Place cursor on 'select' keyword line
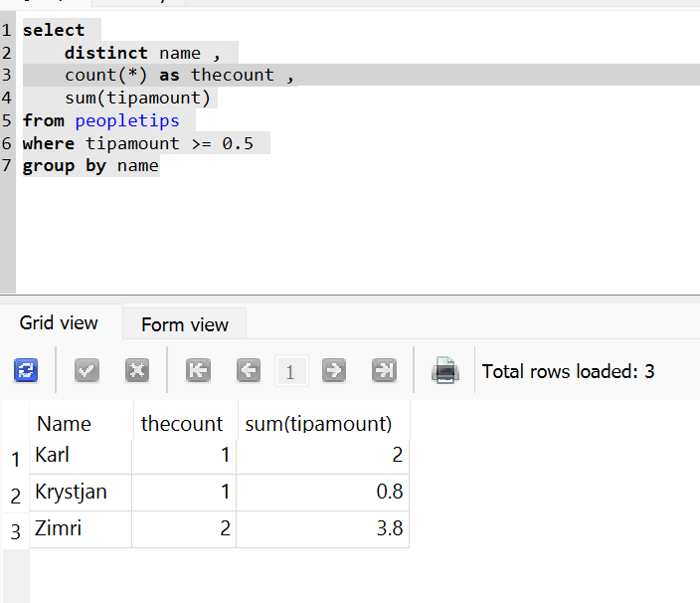 54,30
